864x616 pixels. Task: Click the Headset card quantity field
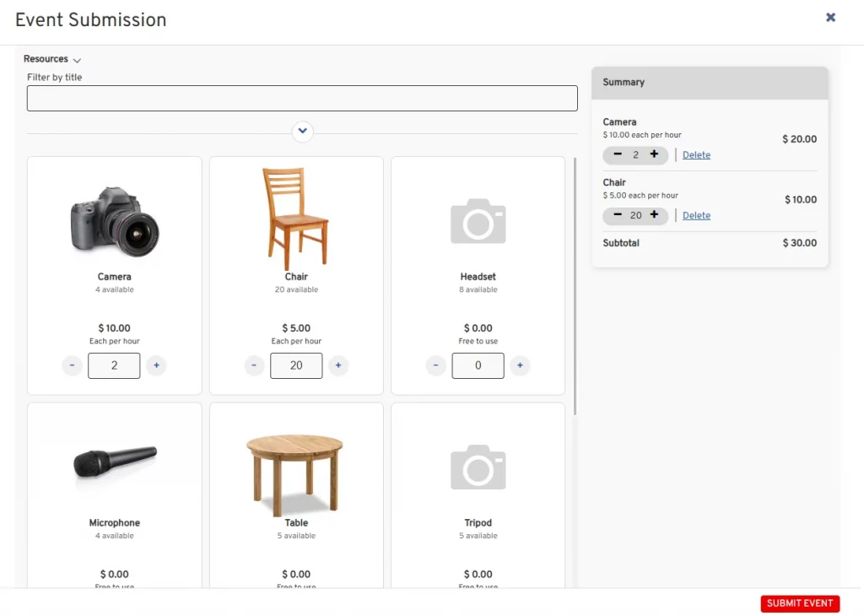(478, 365)
